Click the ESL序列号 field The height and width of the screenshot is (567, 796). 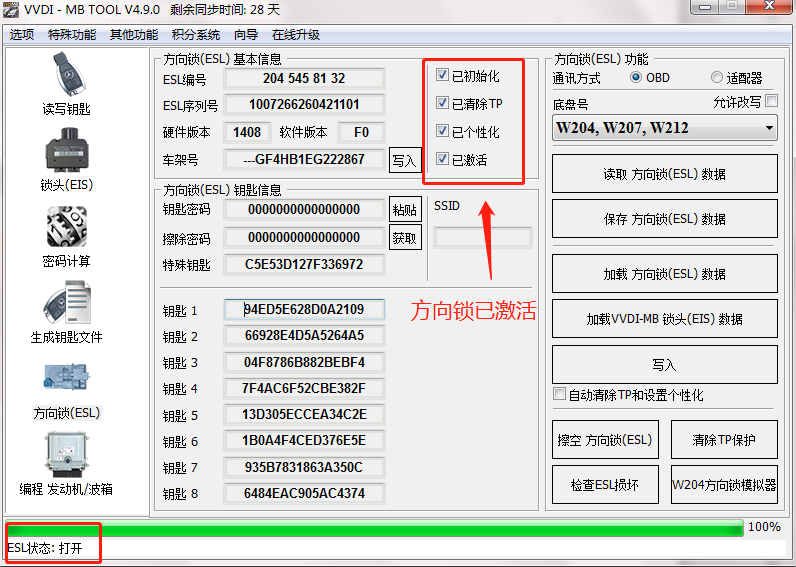[304, 105]
